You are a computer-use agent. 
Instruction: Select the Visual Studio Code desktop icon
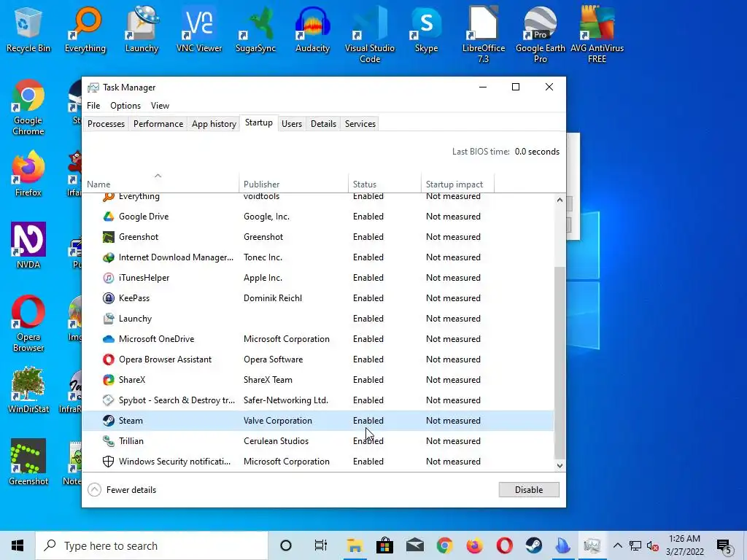tap(370, 34)
